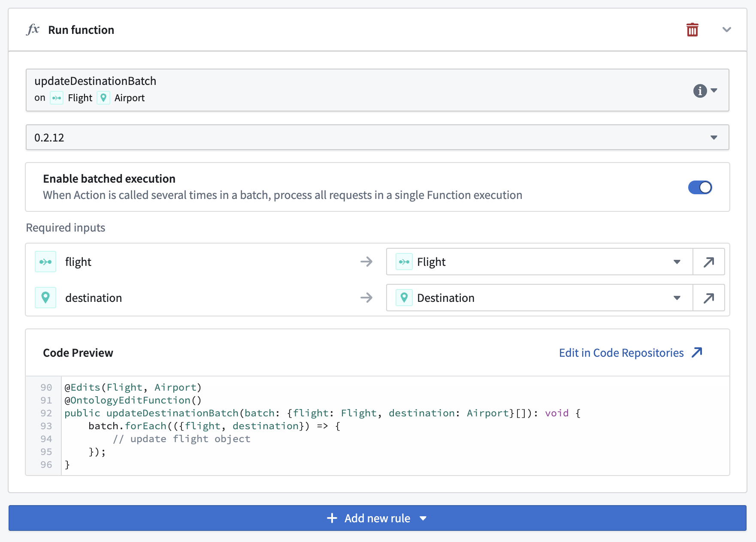Click the 'Code Preview' heading
The image size is (756, 542).
tap(78, 353)
